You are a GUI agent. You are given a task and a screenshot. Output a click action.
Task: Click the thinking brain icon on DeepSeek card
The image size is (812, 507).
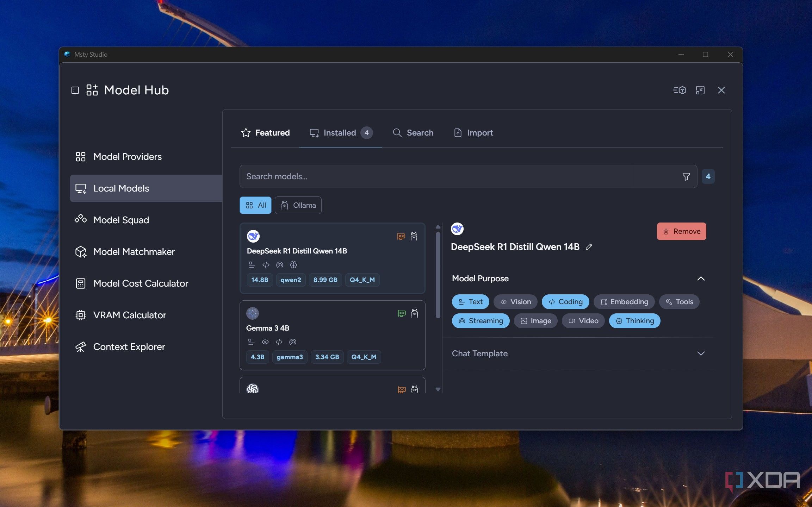point(293,265)
